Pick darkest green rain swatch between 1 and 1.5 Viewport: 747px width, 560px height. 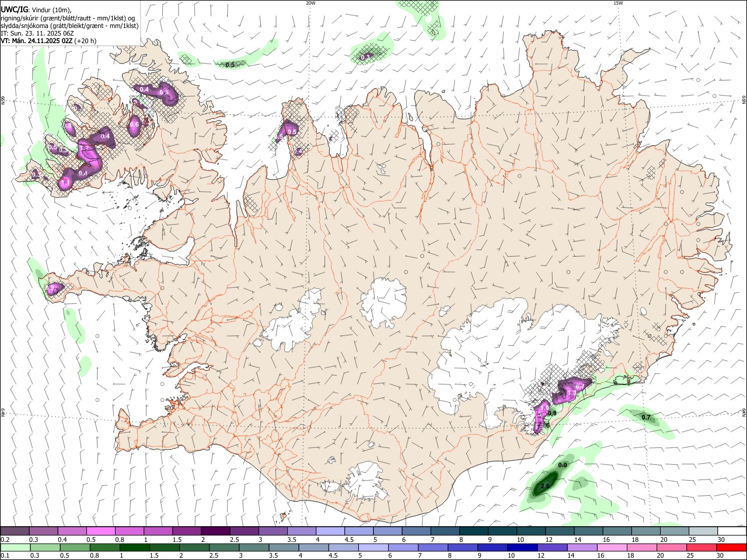point(134,547)
